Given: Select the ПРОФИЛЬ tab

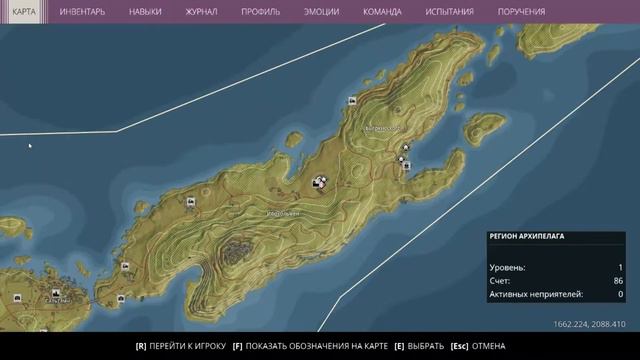Looking at the screenshot, I should [x=260, y=12].
